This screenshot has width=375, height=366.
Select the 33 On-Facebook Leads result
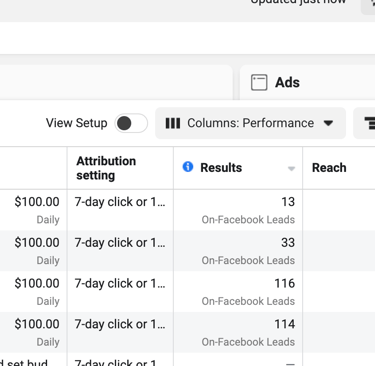click(248, 251)
